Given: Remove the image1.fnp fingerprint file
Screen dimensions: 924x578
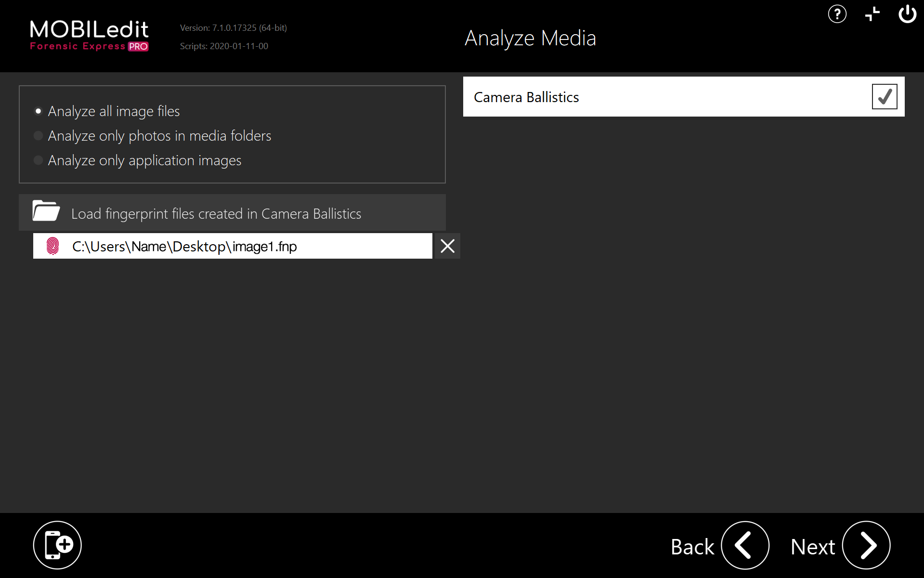Looking at the screenshot, I should pyautogui.click(x=447, y=246).
